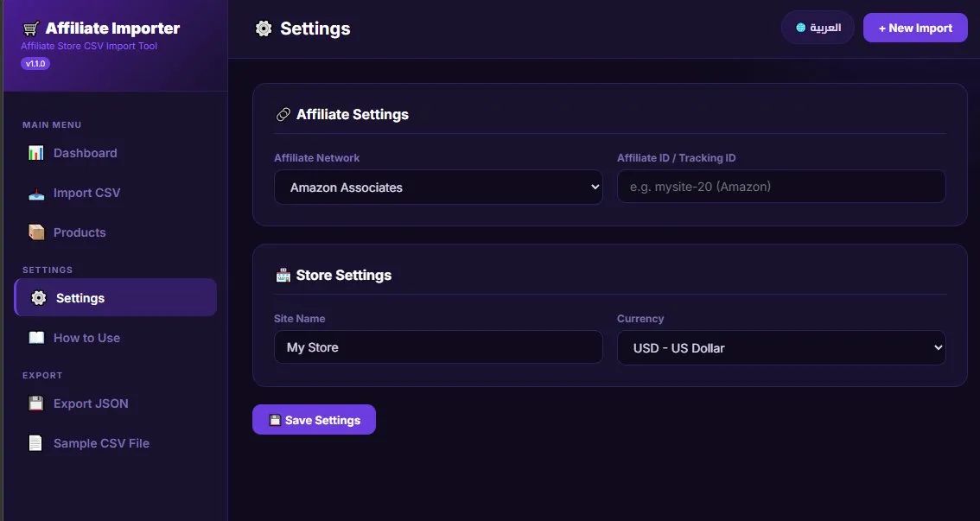Click the Dashboard chart icon in sidebar

35,153
